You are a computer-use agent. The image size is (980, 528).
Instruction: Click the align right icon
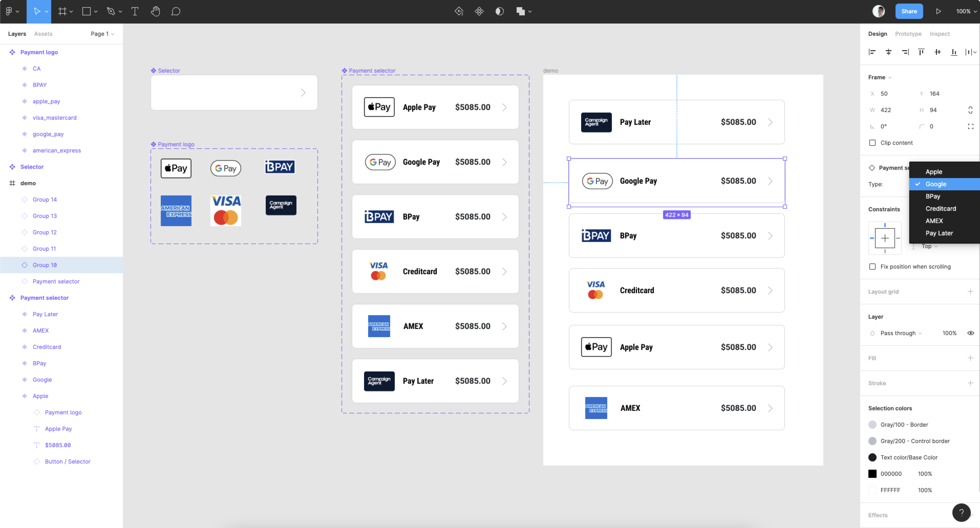905,52
